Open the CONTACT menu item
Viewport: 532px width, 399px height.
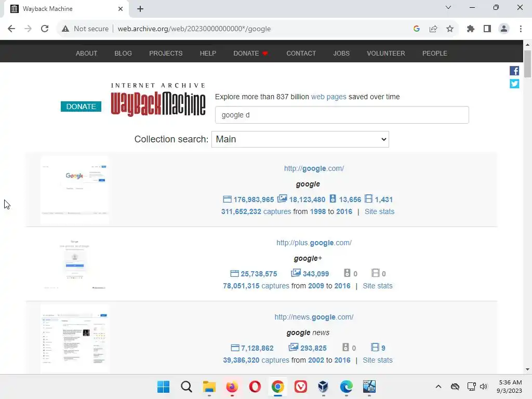tap(301, 54)
